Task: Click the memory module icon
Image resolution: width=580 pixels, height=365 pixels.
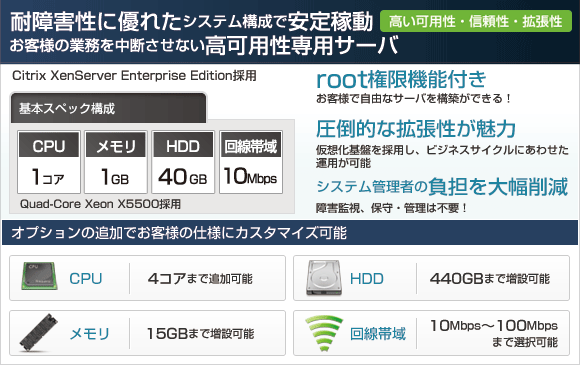Action: tap(39, 333)
